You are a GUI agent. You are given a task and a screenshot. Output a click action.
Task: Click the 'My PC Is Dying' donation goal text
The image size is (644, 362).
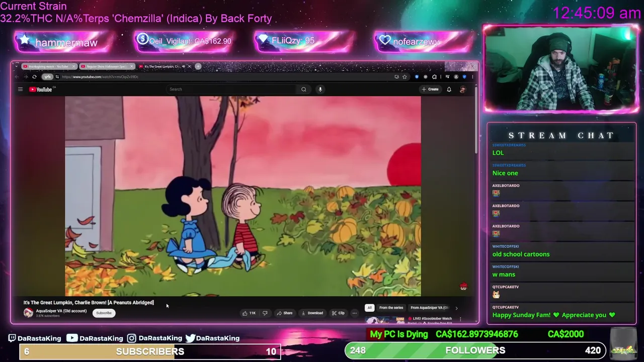click(x=398, y=334)
